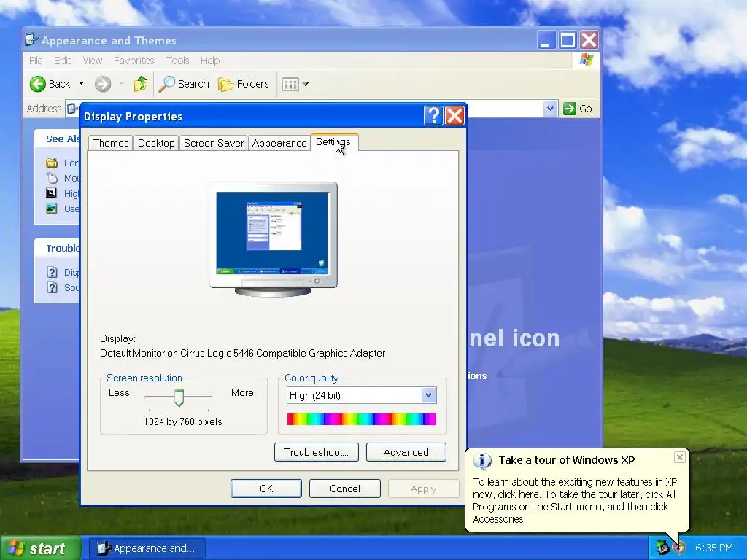Image resolution: width=747 pixels, height=560 pixels.
Task: Confirm with the OK button
Action: pyautogui.click(x=266, y=489)
